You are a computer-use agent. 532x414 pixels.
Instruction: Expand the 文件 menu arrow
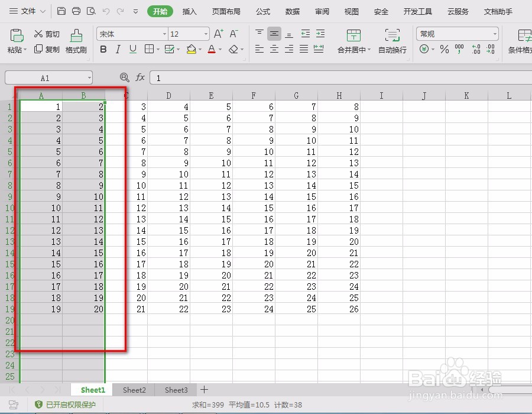coord(43,12)
